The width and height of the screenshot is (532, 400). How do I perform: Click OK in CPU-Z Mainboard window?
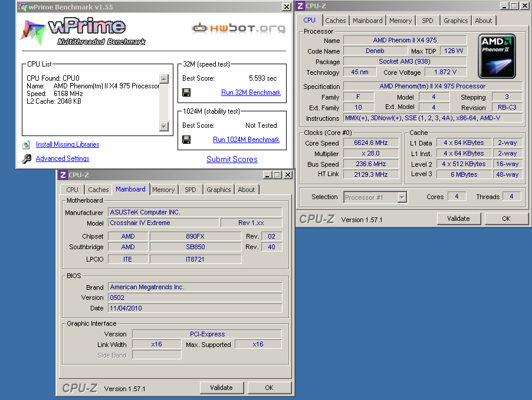269,388
